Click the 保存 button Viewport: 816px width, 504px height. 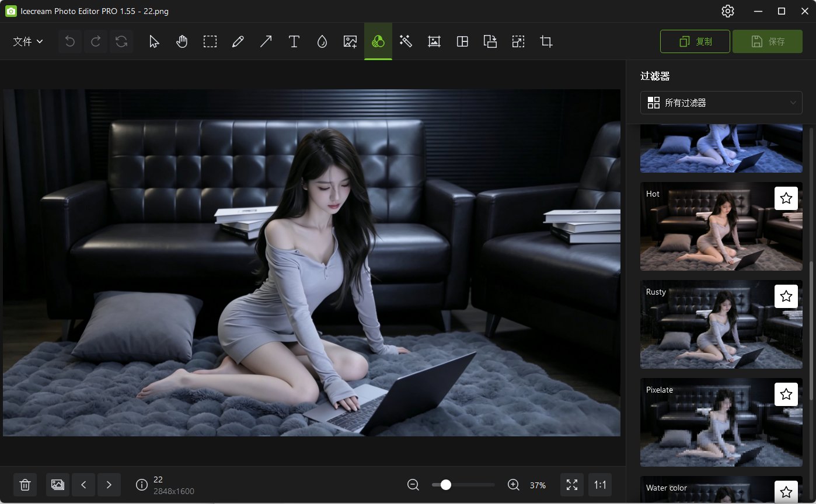point(768,41)
